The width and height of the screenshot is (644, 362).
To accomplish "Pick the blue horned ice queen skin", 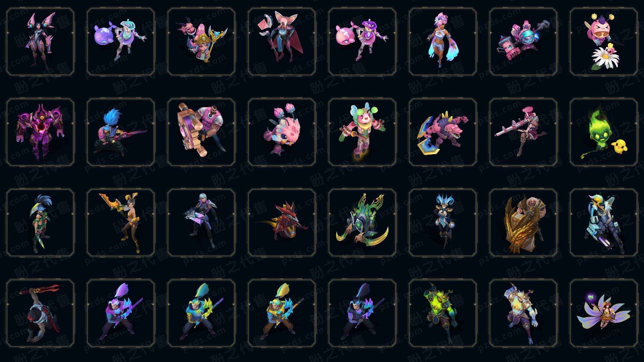I will [x=443, y=223].
